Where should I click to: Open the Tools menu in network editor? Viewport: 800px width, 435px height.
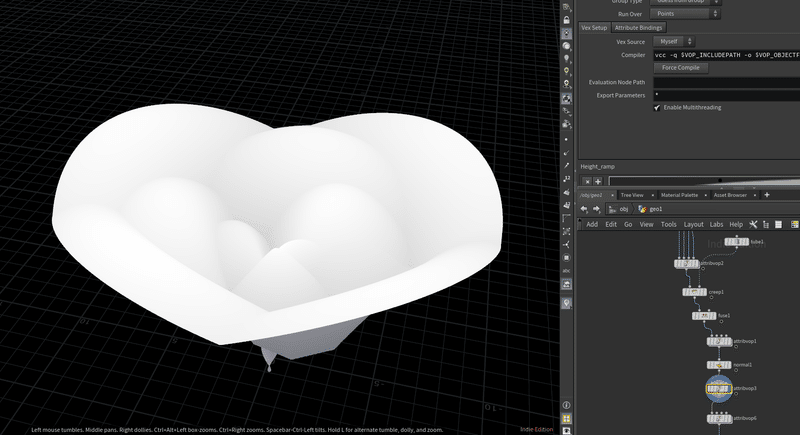(668, 224)
